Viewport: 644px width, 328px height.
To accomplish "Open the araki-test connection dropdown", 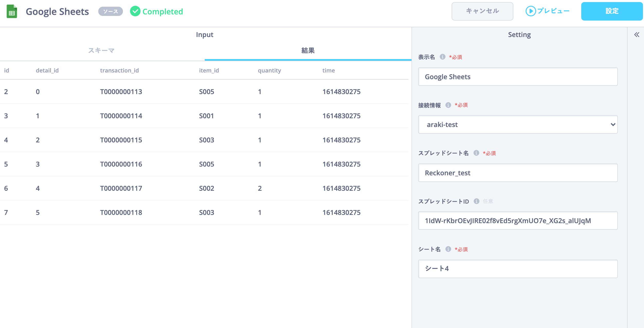I will 518,124.
